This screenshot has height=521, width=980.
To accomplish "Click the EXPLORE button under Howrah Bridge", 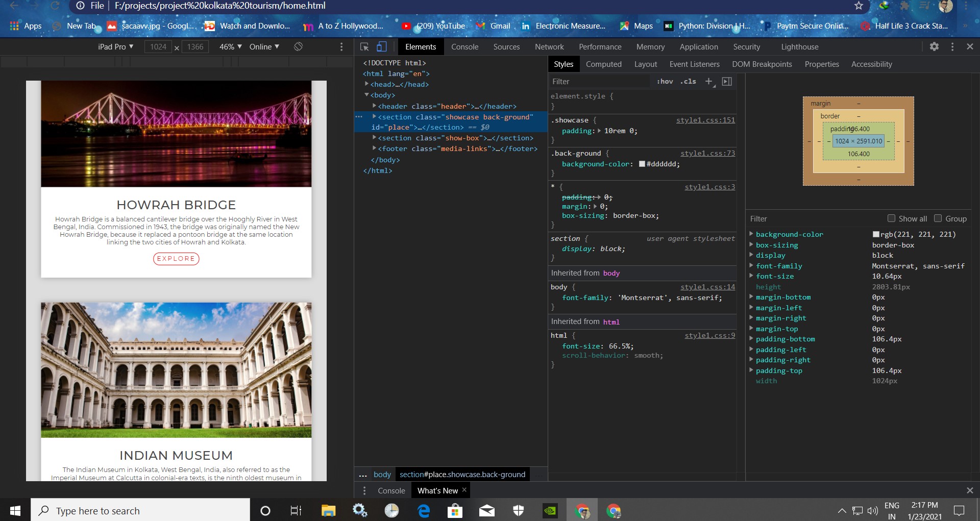I will pos(176,259).
